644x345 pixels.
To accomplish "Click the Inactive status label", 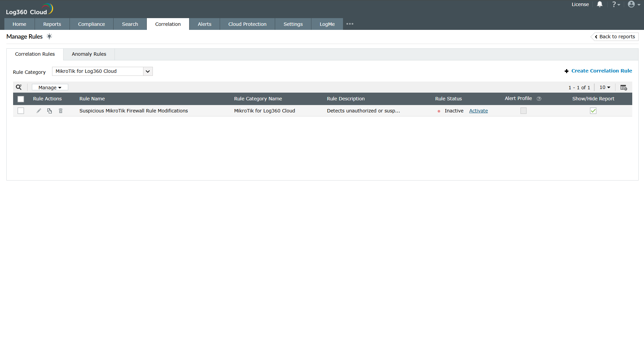I will 454,111.
